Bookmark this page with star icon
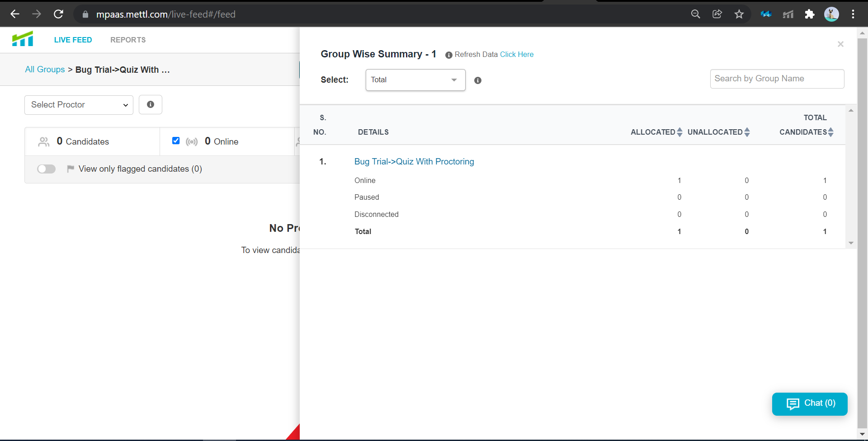This screenshot has width=868, height=441. (x=739, y=14)
